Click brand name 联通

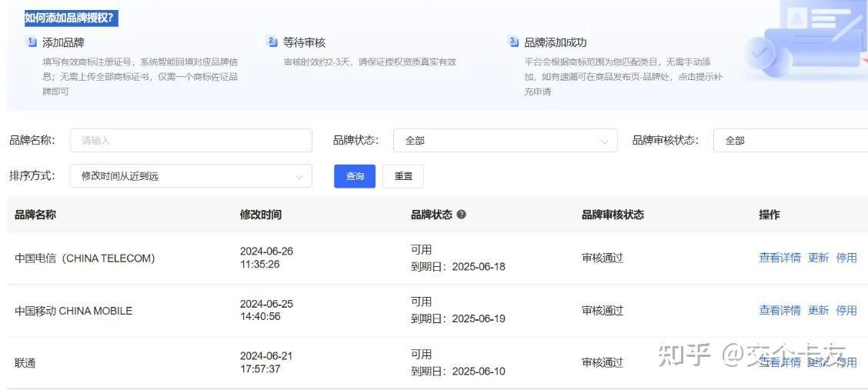tap(25, 363)
